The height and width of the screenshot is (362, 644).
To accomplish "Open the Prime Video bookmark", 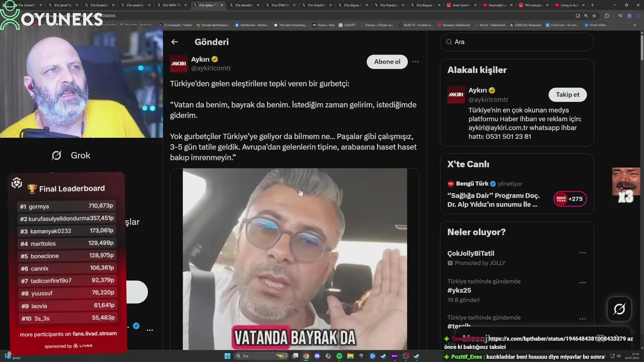I will point(595,25).
